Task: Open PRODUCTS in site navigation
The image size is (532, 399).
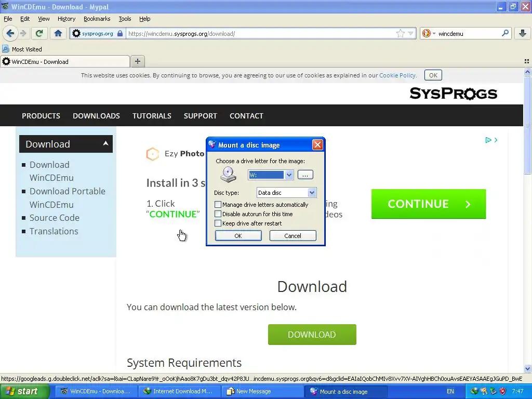Action: coord(41,116)
